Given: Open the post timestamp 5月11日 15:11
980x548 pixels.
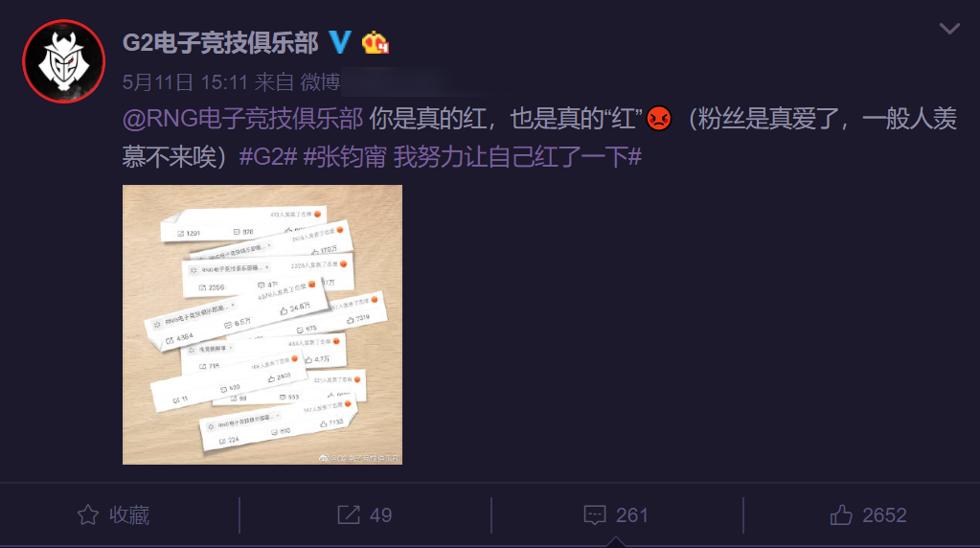Looking at the screenshot, I should click(x=186, y=81).
